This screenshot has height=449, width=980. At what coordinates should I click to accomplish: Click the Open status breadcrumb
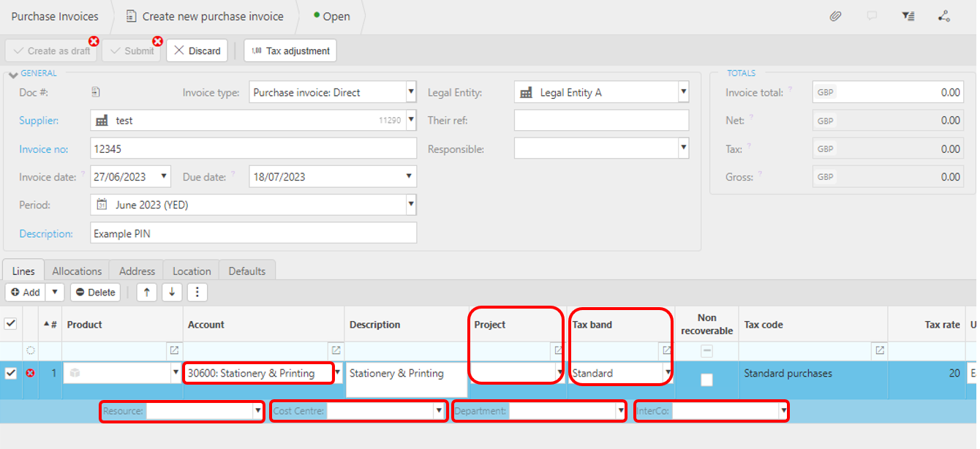pos(331,16)
